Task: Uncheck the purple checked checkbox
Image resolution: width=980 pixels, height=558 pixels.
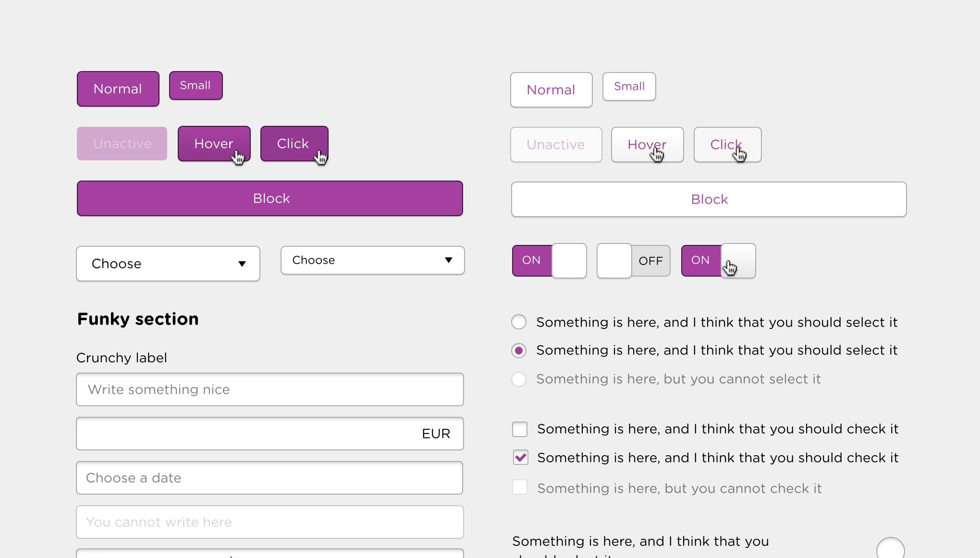Action: click(520, 458)
